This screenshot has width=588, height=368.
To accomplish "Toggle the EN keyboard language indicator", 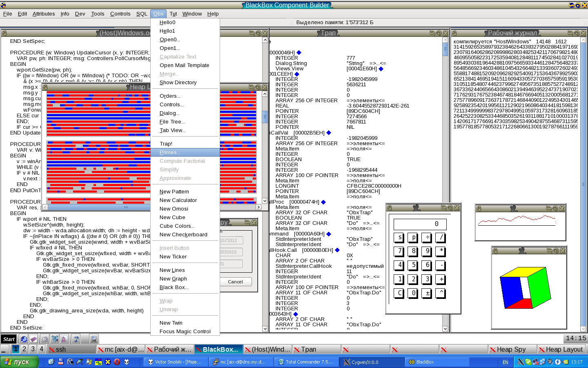I will [x=505, y=362].
